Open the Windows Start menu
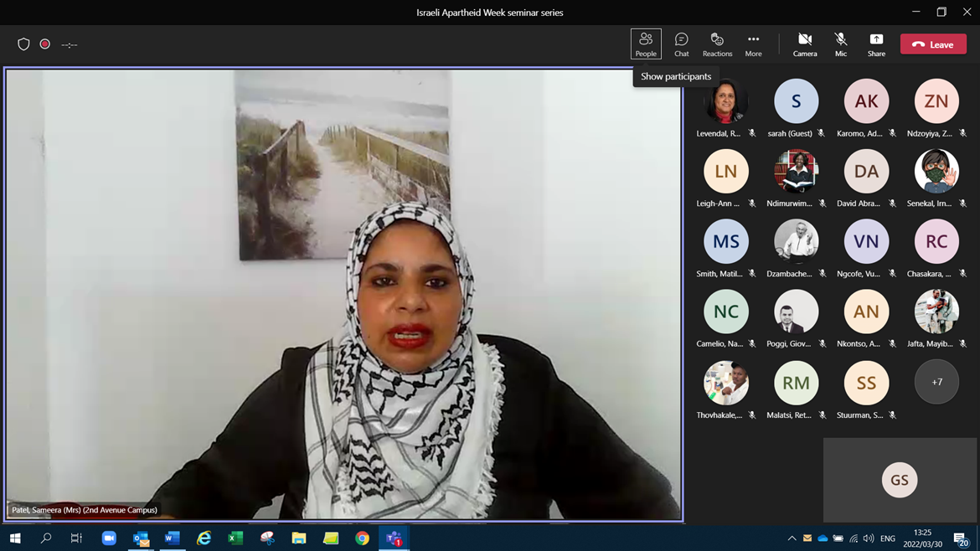The image size is (980, 551). (15, 538)
